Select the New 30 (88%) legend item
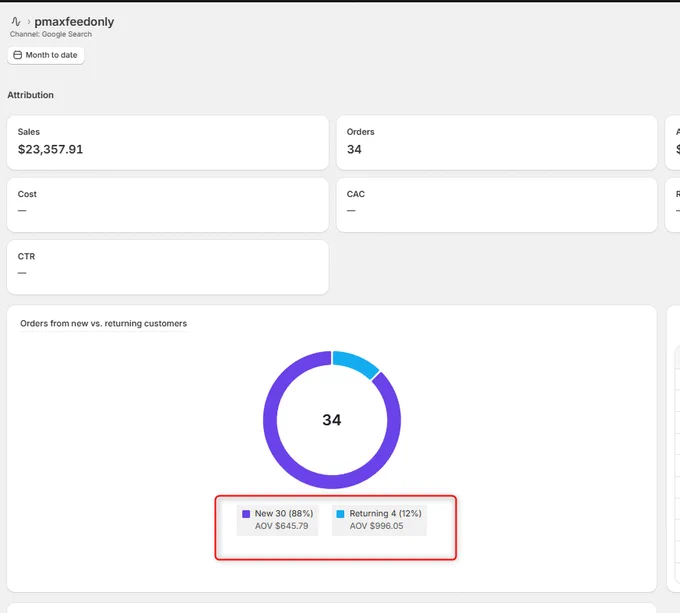680x613 pixels. coord(278,520)
